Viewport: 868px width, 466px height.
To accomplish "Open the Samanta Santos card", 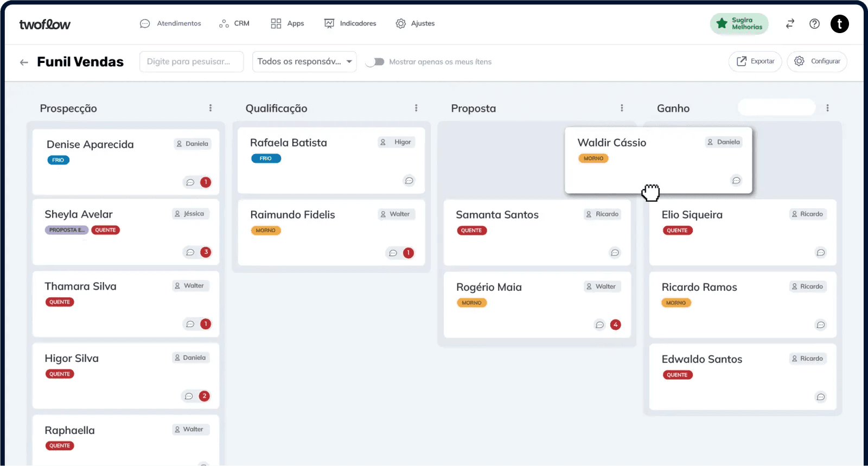I will 537,233.
